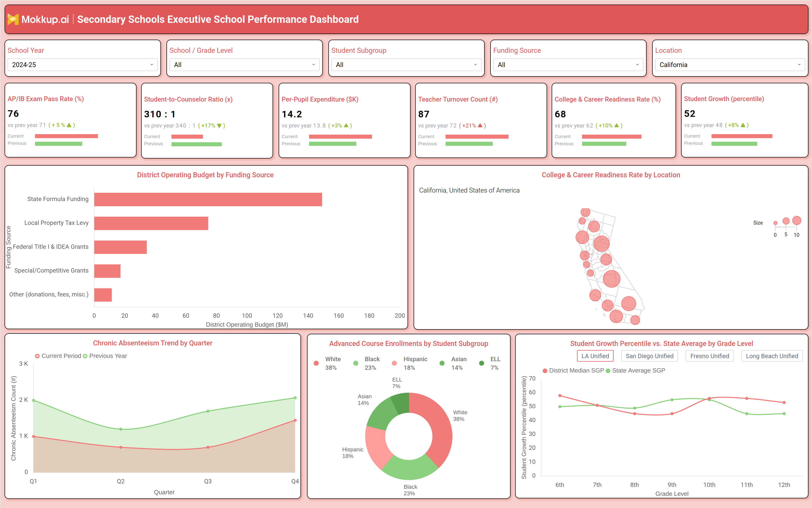Screen dimensions: 812x508
Task: Click the Special/Competitive Grants bar
Action: (x=107, y=271)
